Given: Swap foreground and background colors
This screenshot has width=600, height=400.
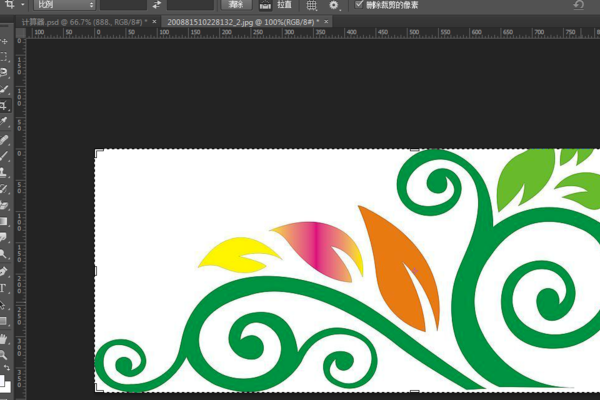Looking at the screenshot, I should pyautogui.click(x=7, y=368).
